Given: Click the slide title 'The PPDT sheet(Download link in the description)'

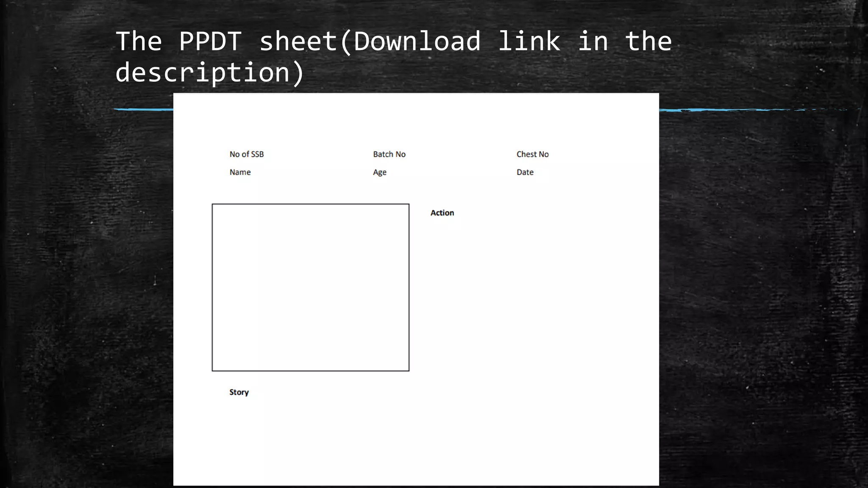Looking at the screenshot, I should coord(394,57).
